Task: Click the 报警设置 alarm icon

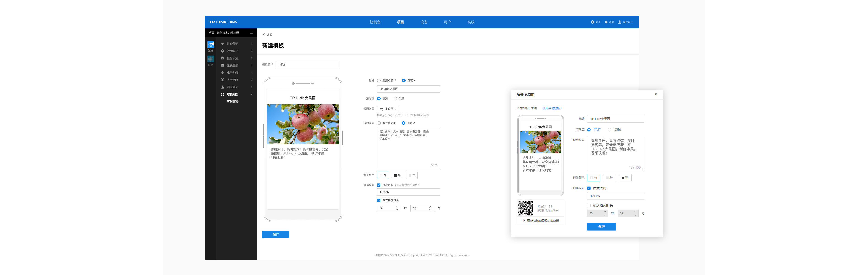Action: click(x=222, y=58)
